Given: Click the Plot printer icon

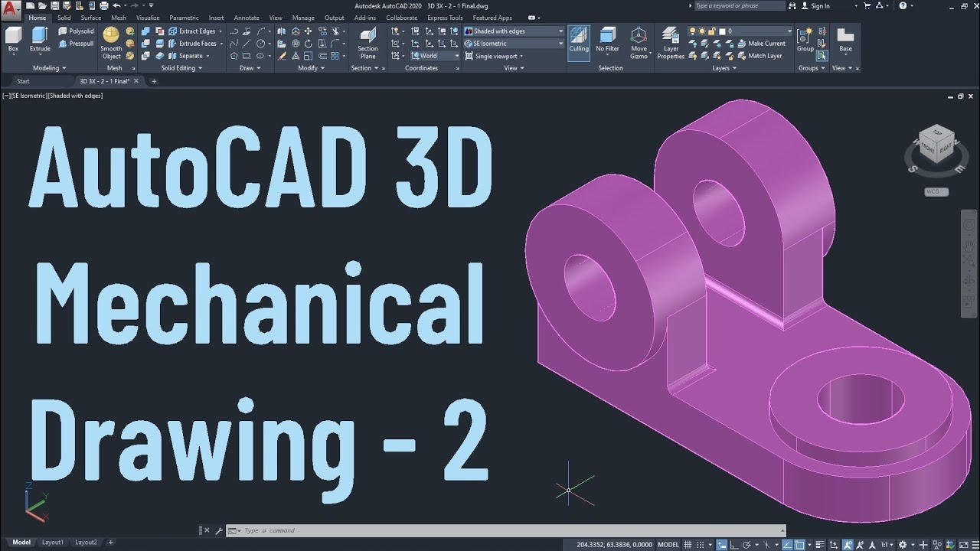Looking at the screenshot, I should click(104, 5).
